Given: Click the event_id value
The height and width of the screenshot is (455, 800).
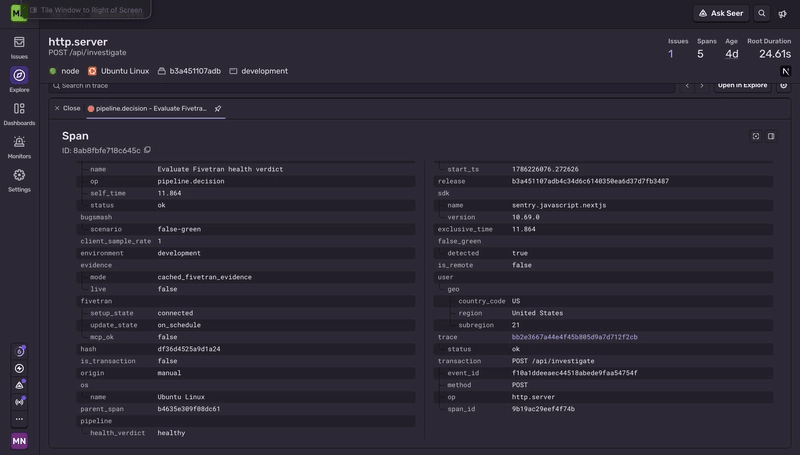Looking at the screenshot, I should (x=574, y=373).
